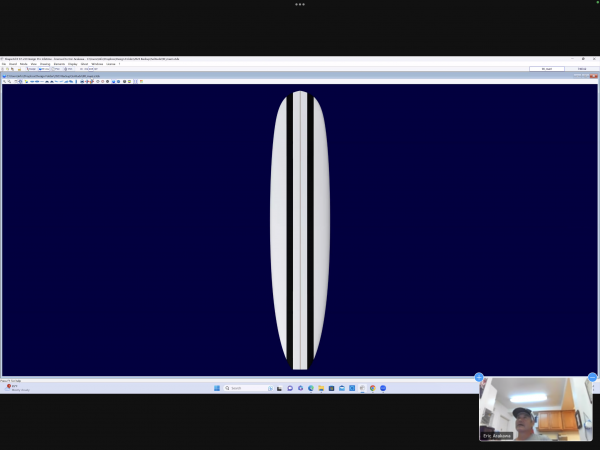Open the Windows menu in menu bar
This screenshot has width=600, height=450.
tap(96, 63)
